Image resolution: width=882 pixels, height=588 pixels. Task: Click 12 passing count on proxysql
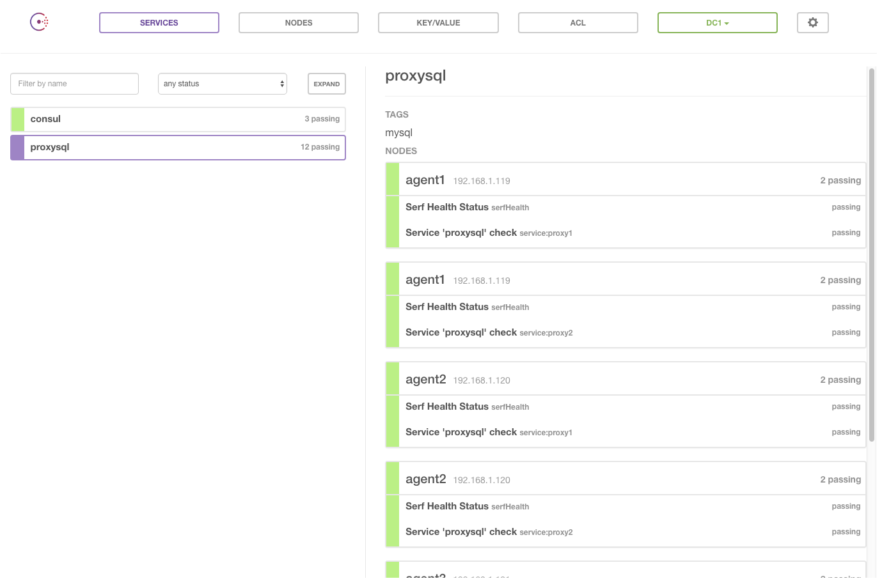(320, 147)
